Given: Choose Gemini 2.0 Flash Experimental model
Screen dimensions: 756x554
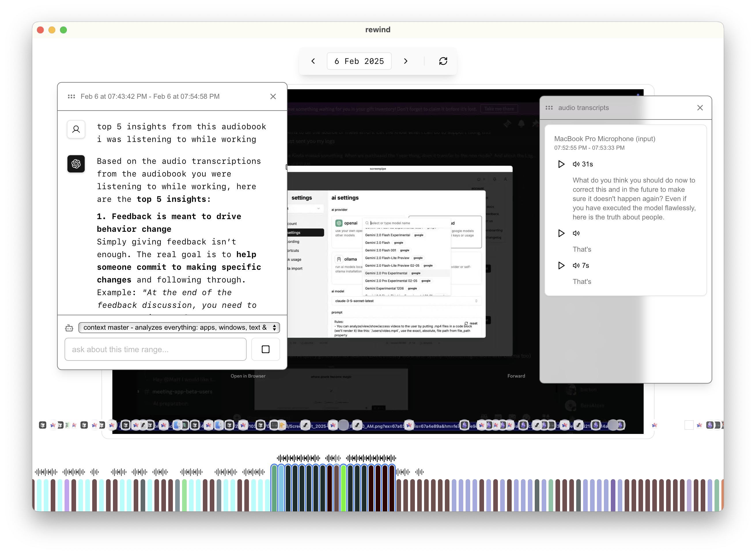Looking at the screenshot, I should pyautogui.click(x=407, y=235).
